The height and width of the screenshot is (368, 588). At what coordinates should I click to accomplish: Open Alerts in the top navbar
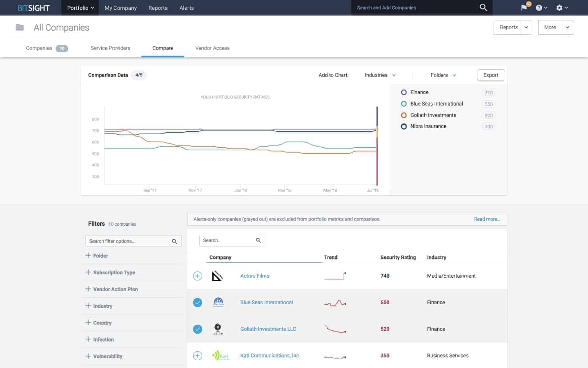[187, 8]
